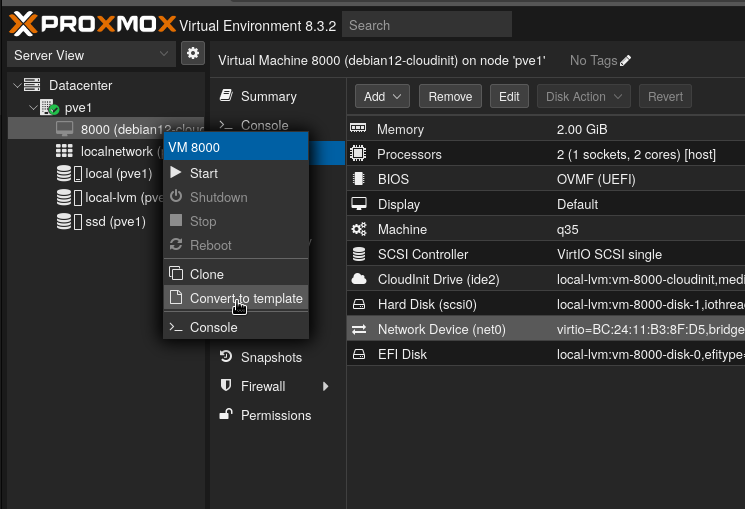Click the Search input field

point(427,25)
